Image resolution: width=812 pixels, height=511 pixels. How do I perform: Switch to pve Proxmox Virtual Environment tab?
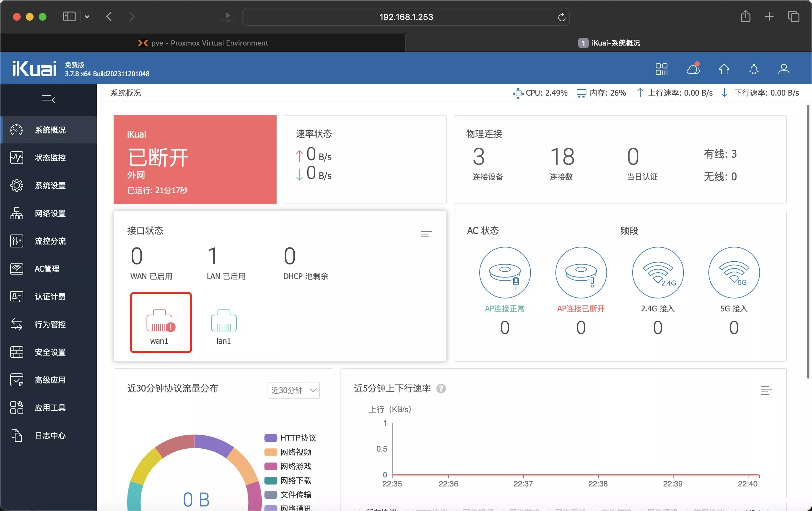point(203,43)
